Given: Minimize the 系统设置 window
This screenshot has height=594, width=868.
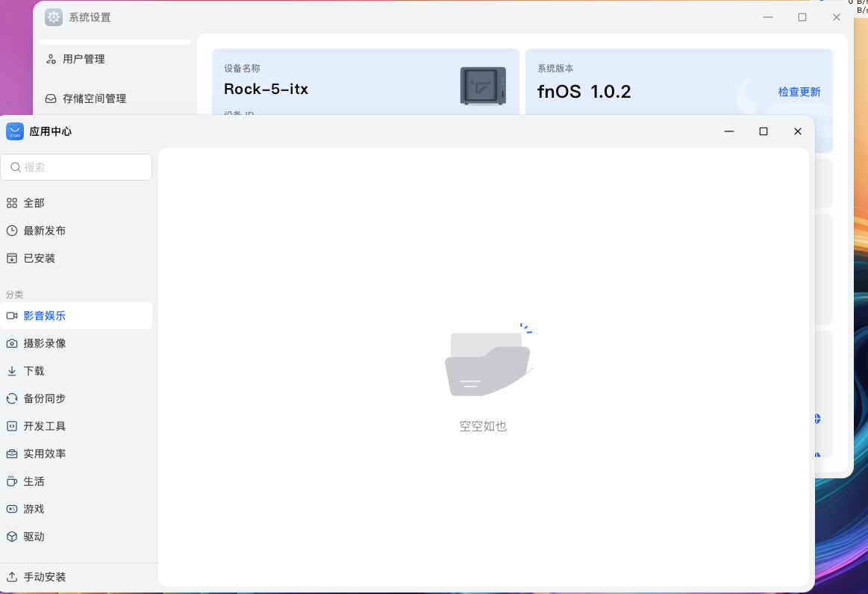Looking at the screenshot, I should [768, 17].
